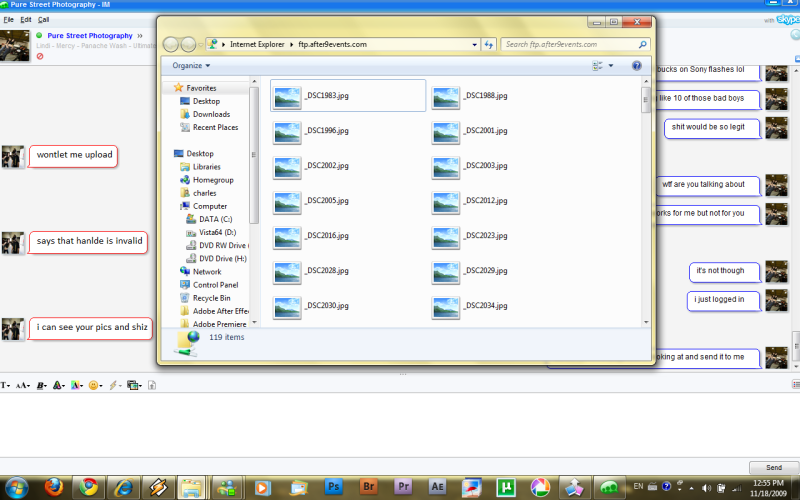Click the Adobe Bridge taskbar icon
The width and height of the screenshot is (800, 500).
(368, 487)
